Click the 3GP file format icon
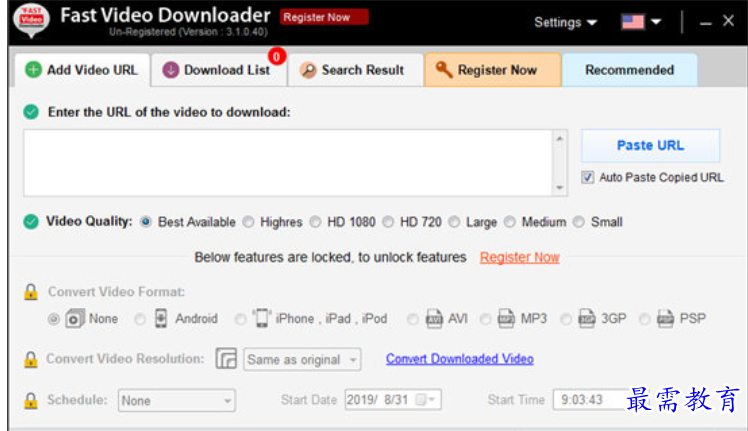Screen dimensions: 748x431 click(587, 318)
